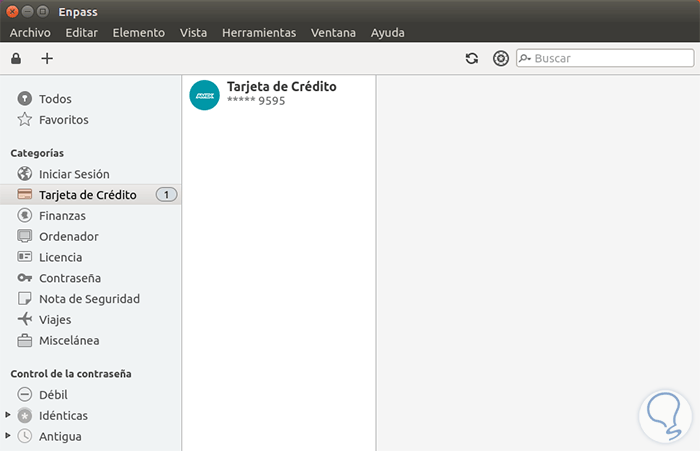The width and height of the screenshot is (700, 451).
Task: Close the Enpass window
Action: click(12, 12)
